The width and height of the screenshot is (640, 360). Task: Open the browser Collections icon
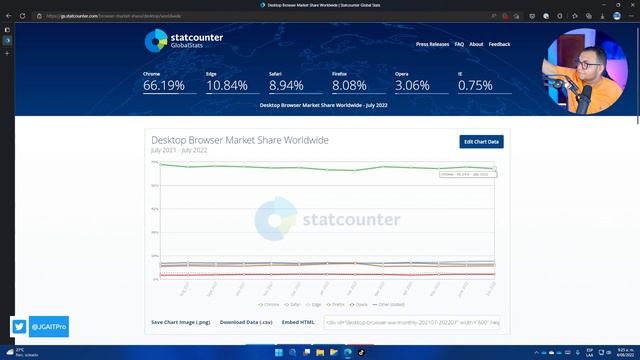pos(589,16)
